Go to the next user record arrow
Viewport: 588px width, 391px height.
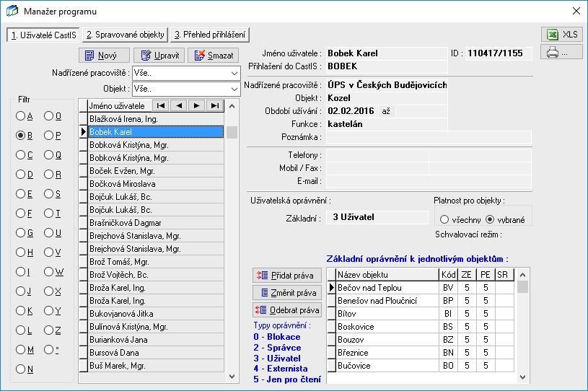tap(196, 106)
